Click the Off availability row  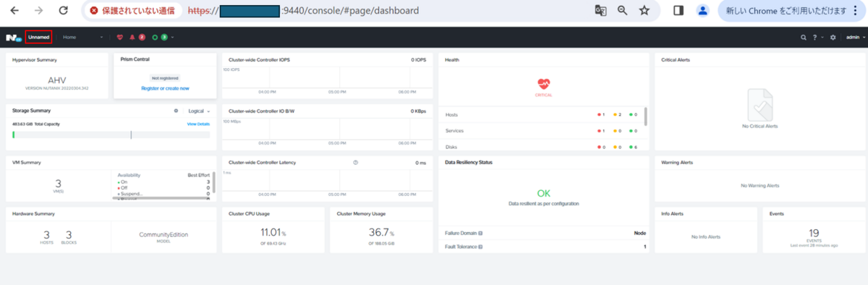(163, 187)
